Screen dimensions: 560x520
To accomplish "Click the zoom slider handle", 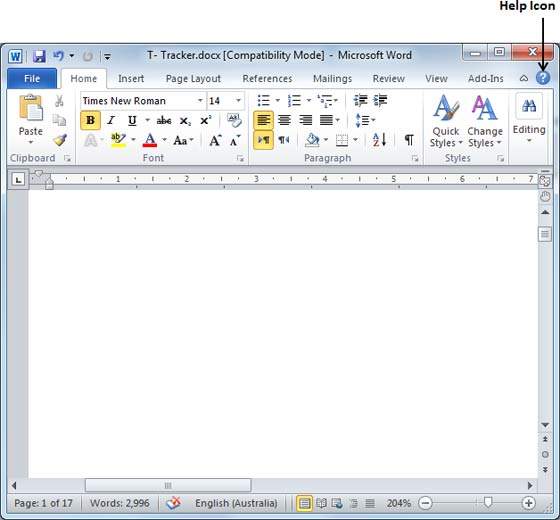I will click(488, 502).
